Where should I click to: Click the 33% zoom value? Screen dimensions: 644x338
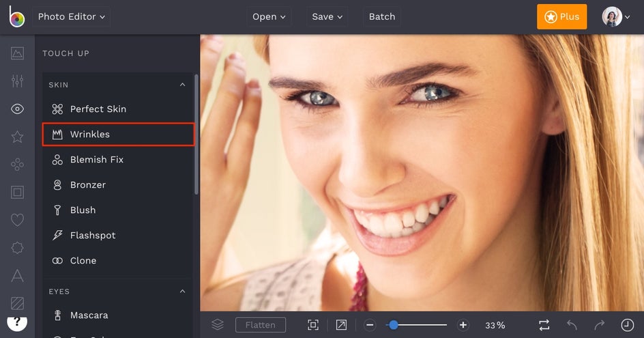(495, 325)
